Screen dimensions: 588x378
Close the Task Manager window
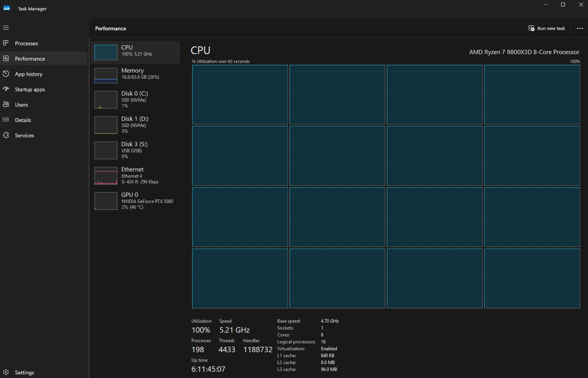581,5
